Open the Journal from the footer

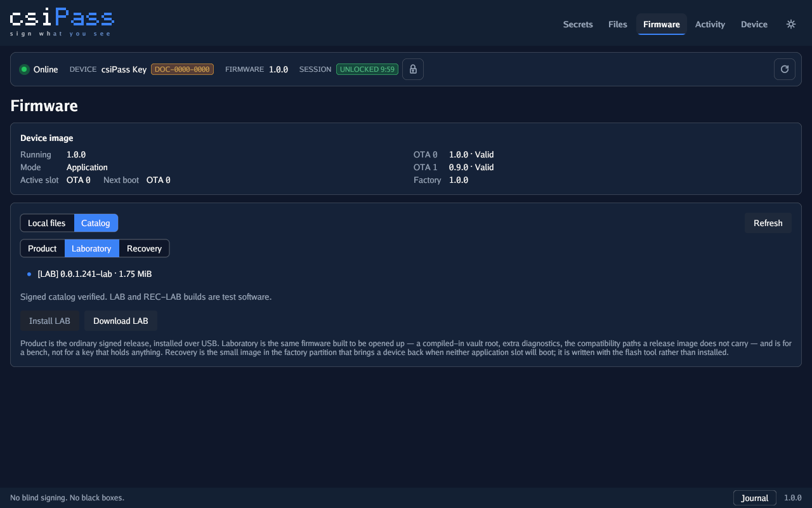[x=755, y=498]
